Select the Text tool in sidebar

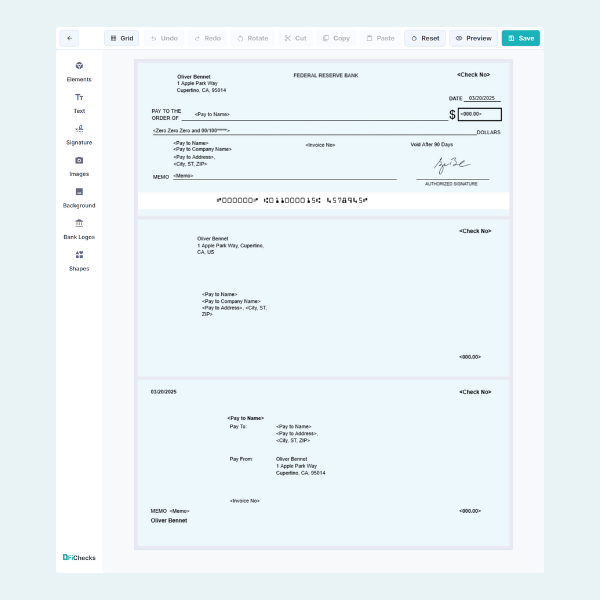pos(79,98)
